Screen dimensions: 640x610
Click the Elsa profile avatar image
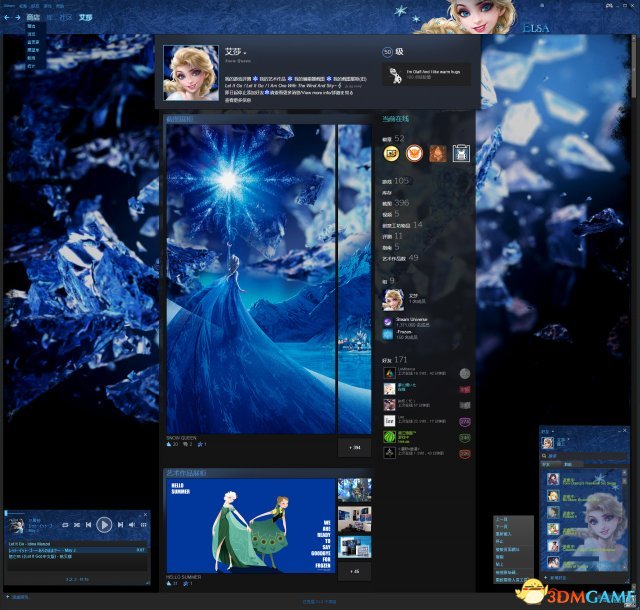(191, 73)
